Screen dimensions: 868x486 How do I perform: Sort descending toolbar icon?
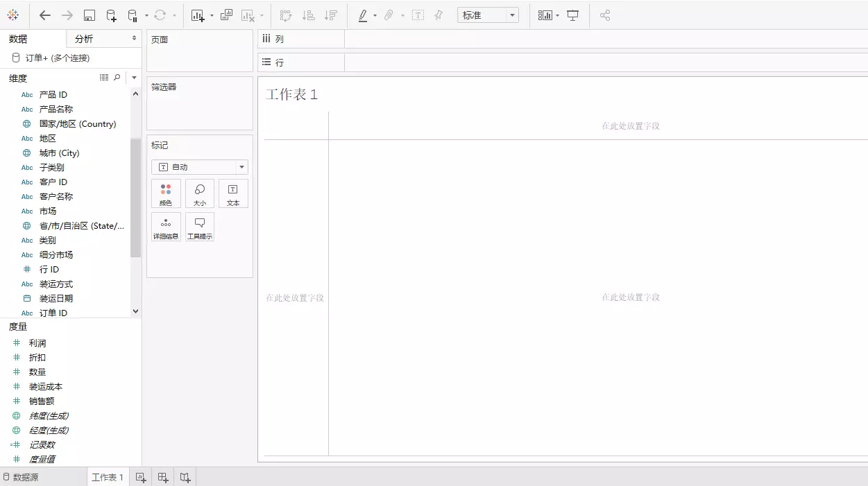coord(331,15)
